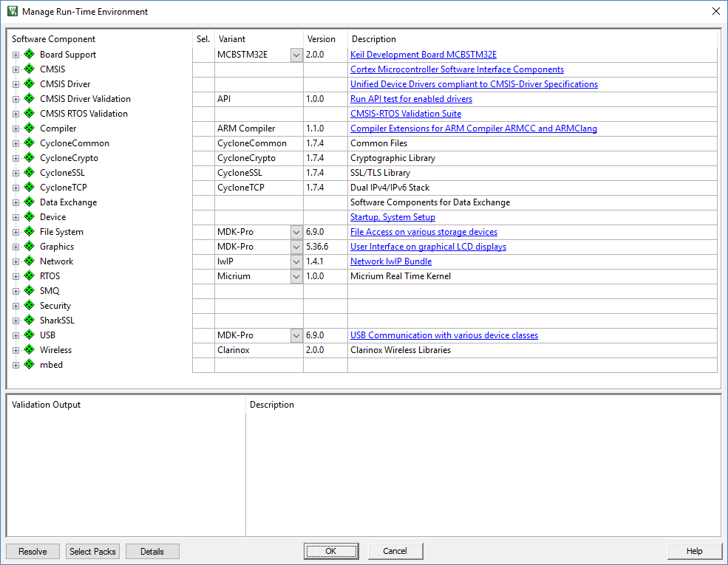Open USB Communication with various device classes link
This screenshot has height=565, width=728.
[x=444, y=335]
